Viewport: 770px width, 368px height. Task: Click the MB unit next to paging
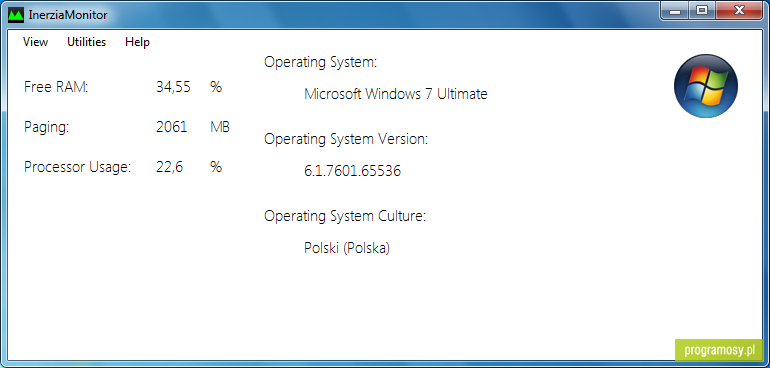(x=220, y=127)
